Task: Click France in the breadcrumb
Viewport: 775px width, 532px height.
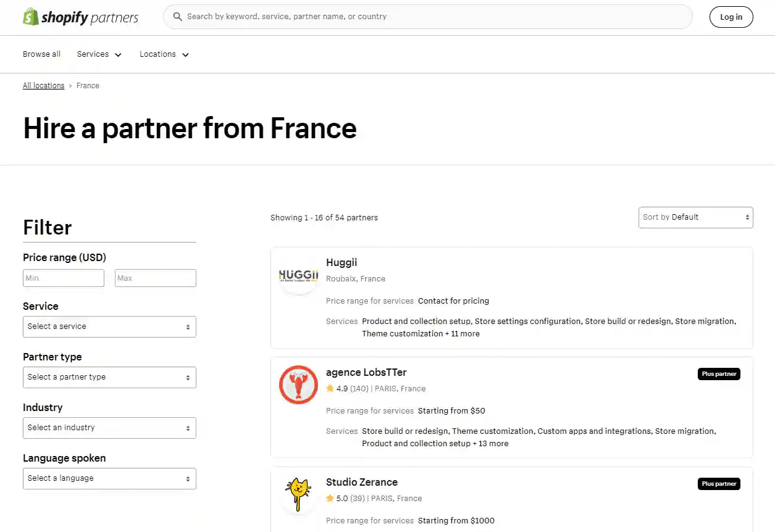Action: (x=88, y=86)
